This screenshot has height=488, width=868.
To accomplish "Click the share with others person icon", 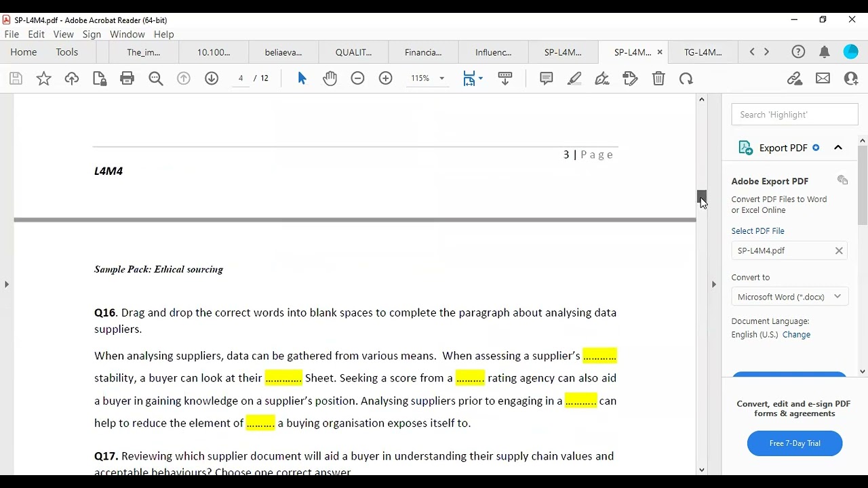I will point(851,79).
